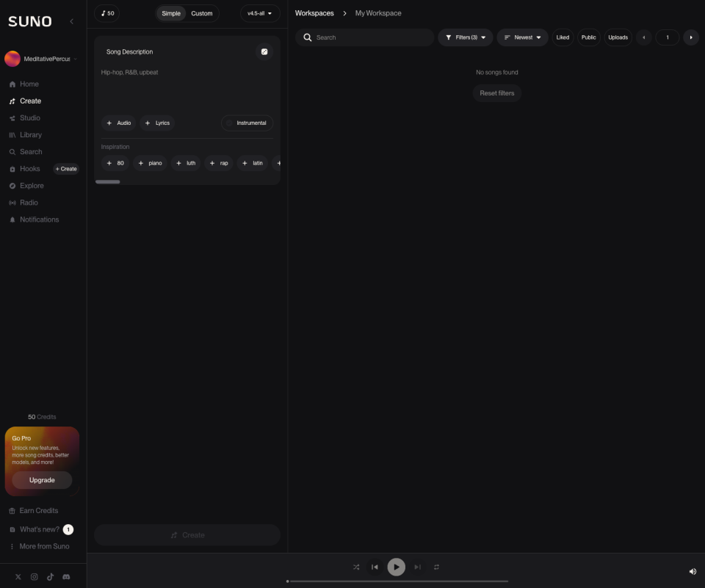Add Lyrics with the + Lyrics button
The width and height of the screenshot is (705, 588).
point(157,123)
